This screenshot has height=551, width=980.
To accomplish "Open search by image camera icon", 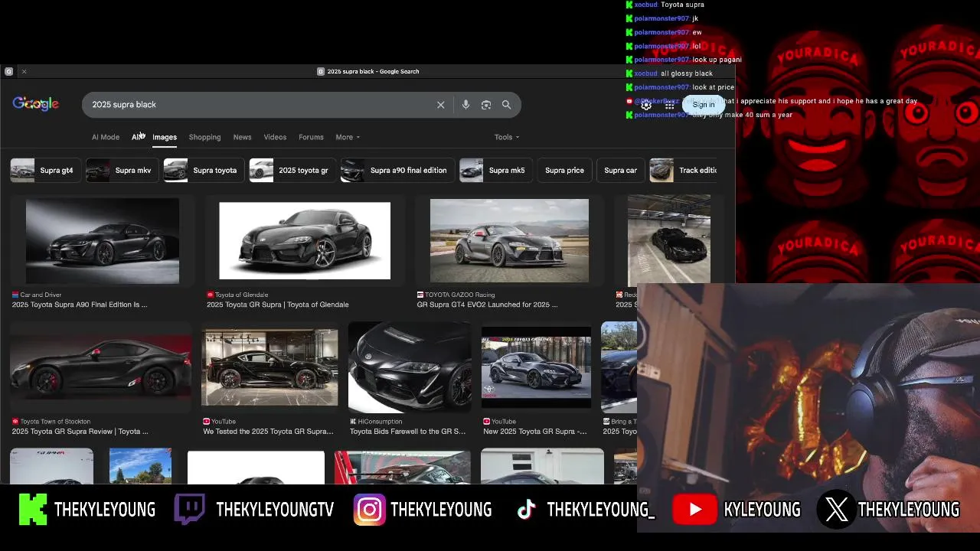I will tap(485, 105).
